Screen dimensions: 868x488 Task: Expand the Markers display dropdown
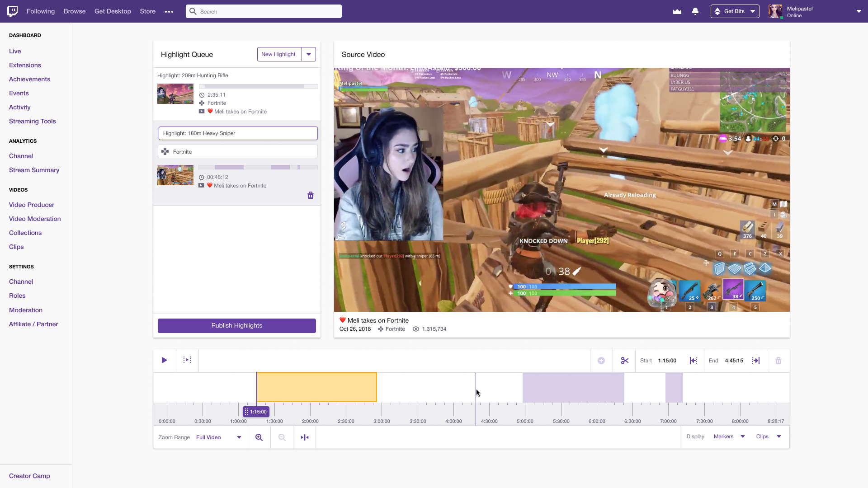729,436
